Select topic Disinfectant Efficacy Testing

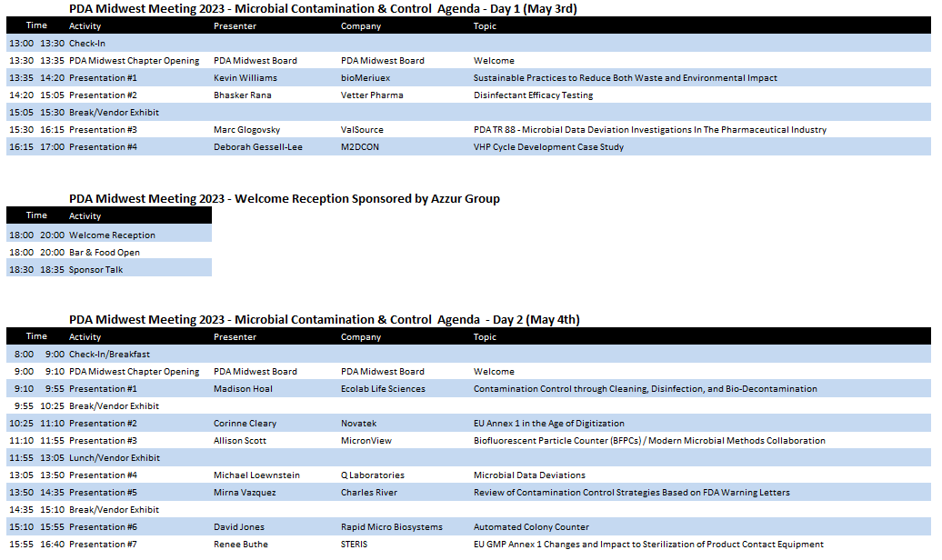click(x=533, y=95)
